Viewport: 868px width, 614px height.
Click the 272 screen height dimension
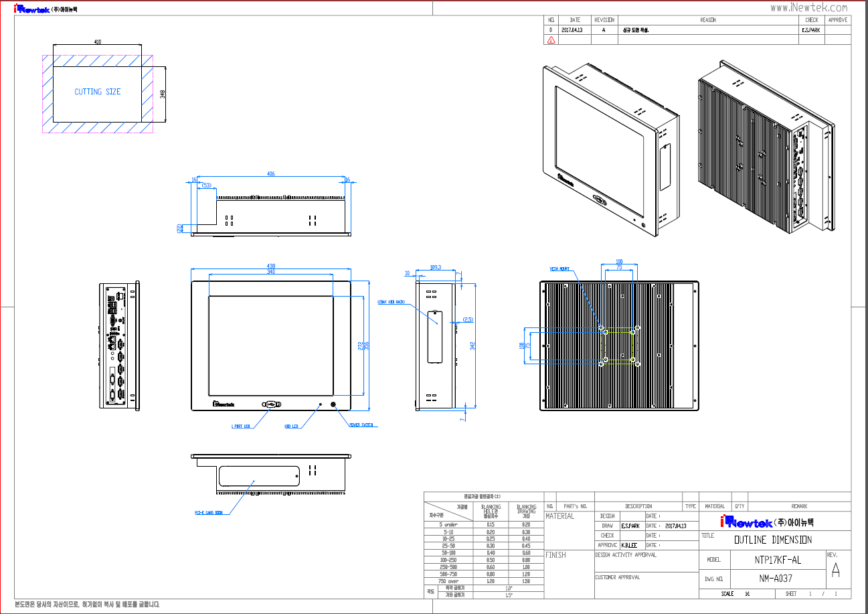point(360,346)
